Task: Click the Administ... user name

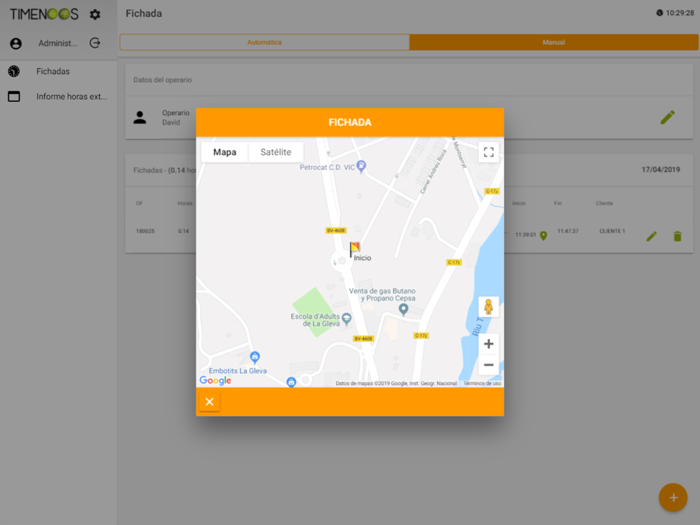Action: tap(58, 43)
